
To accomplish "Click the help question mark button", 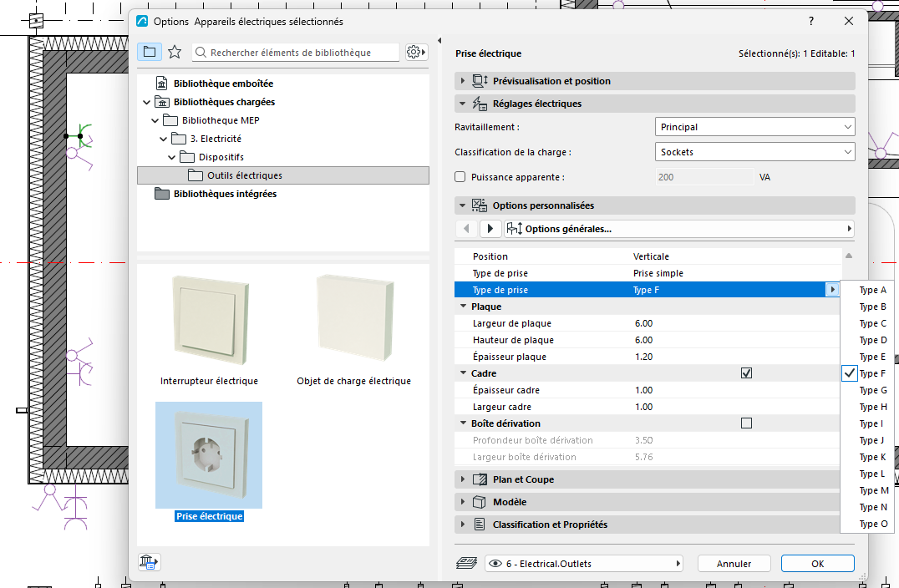I will (x=810, y=21).
